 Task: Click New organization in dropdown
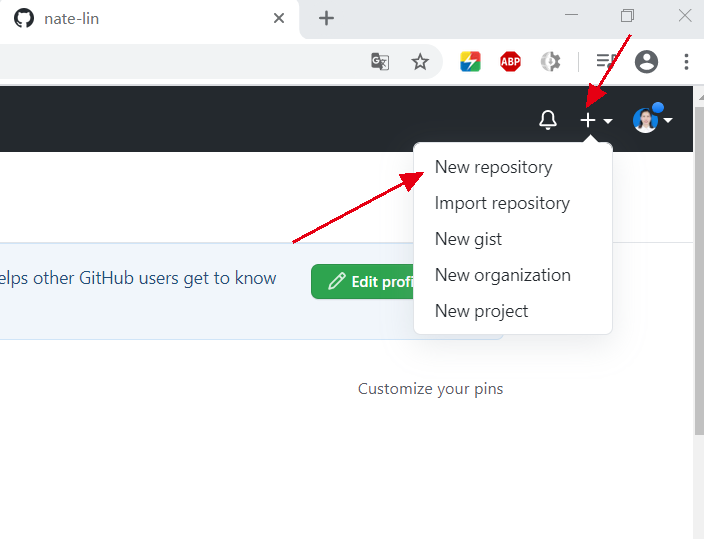pos(502,275)
